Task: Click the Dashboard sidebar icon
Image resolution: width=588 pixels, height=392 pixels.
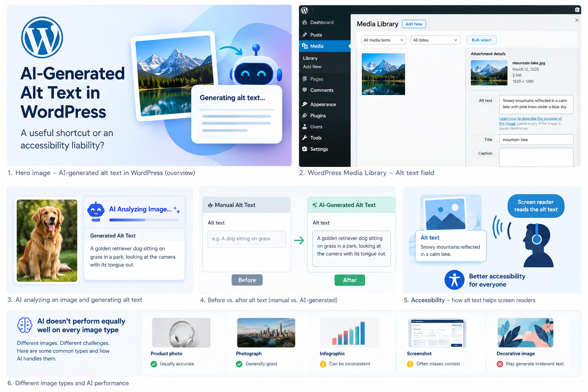Action: point(305,22)
